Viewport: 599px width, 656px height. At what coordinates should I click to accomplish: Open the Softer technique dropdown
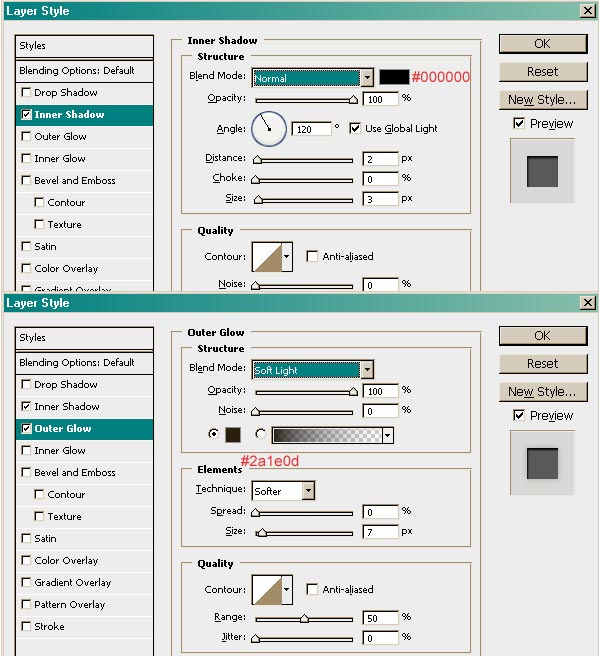[308, 490]
